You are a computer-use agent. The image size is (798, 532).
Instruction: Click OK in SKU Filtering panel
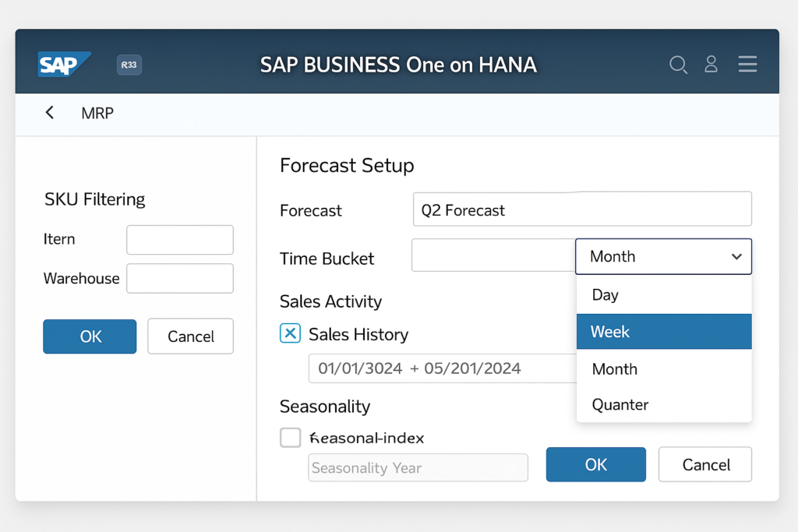(x=90, y=336)
